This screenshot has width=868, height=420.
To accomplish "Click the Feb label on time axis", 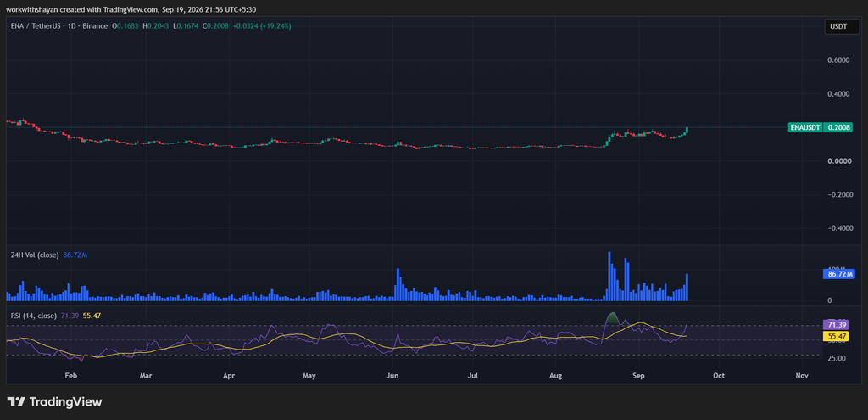I will (70, 376).
